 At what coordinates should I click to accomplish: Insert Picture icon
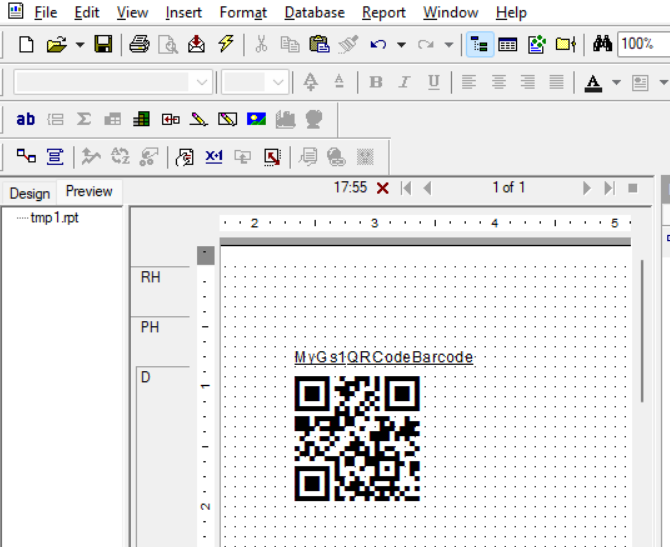256,119
